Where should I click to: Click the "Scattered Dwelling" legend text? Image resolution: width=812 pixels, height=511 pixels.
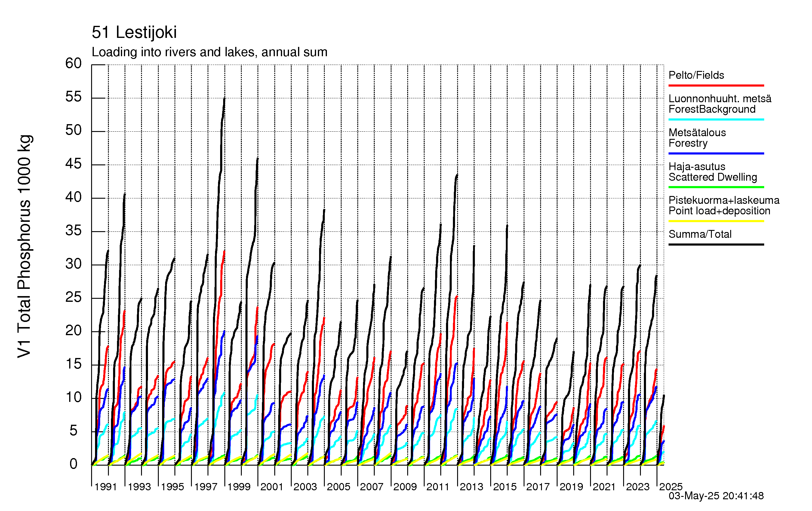pos(713,177)
